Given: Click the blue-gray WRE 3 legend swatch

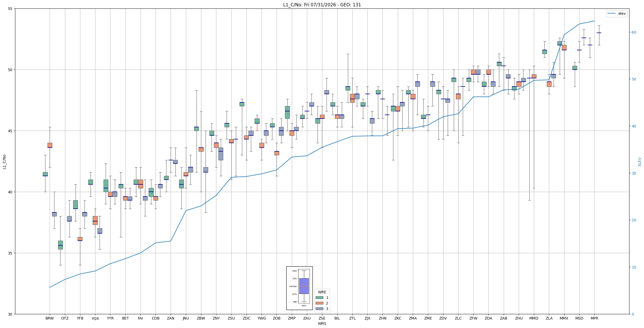Looking at the screenshot, I should click(319, 309).
